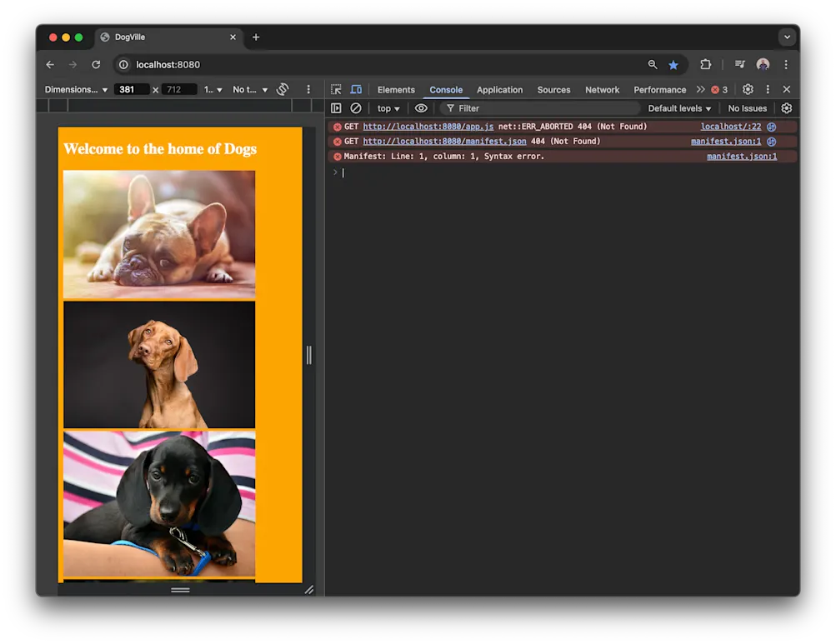Screen dimensions: 836x644
Task: Open the console sidebar panel
Action: (x=336, y=107)
